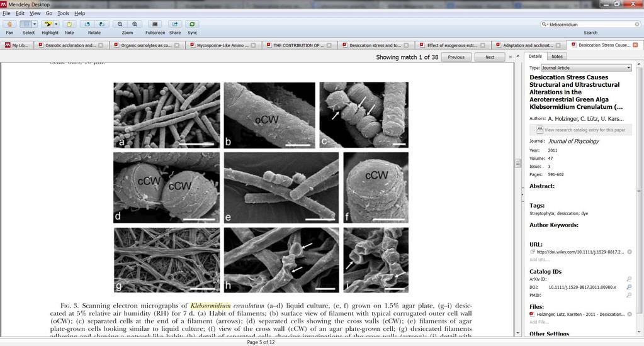Open the search options magnifier dropdown
Image resolution: width=644 pixels, height=346 pixels.
[x=545, y=24]
